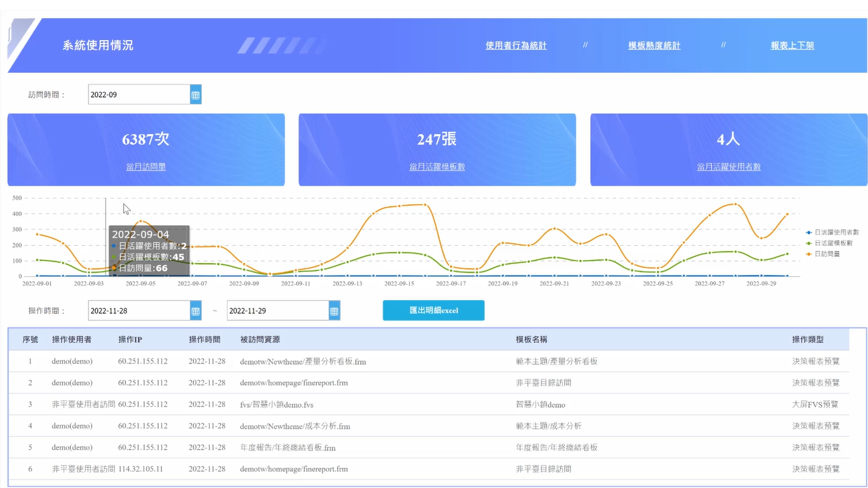Click the 訪問時間 field showing 2022-09

tap(140, 95)
